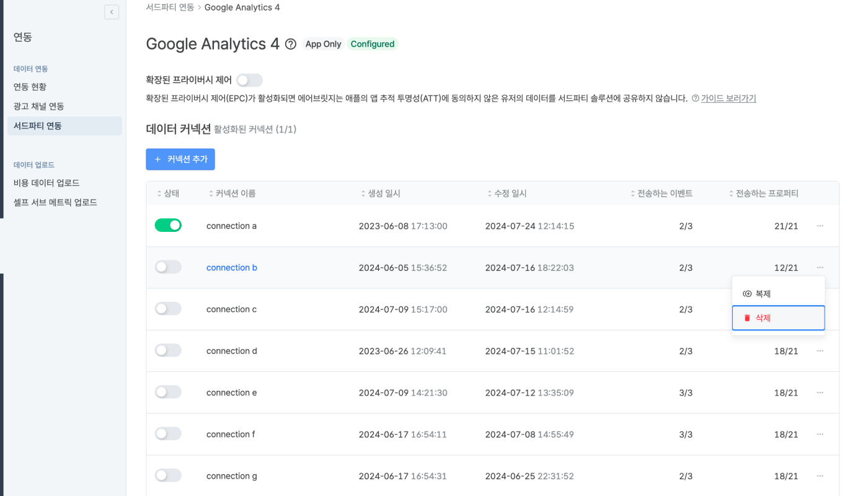Viewport: 868px width, 496px height.
Task: Collapse the sidebar with the chevron button
Action: click(x=112, y=12)
